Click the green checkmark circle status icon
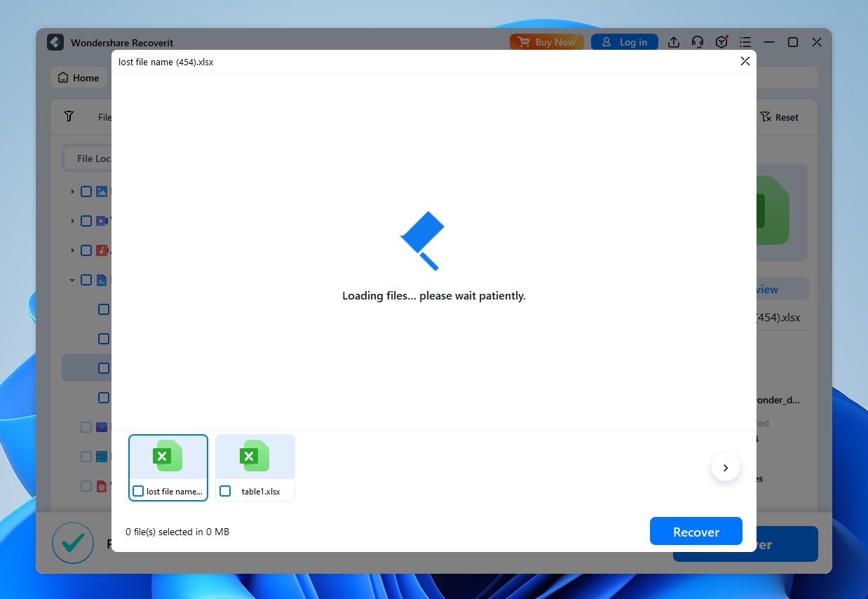The image size is (868, 599). click(73, 543)
